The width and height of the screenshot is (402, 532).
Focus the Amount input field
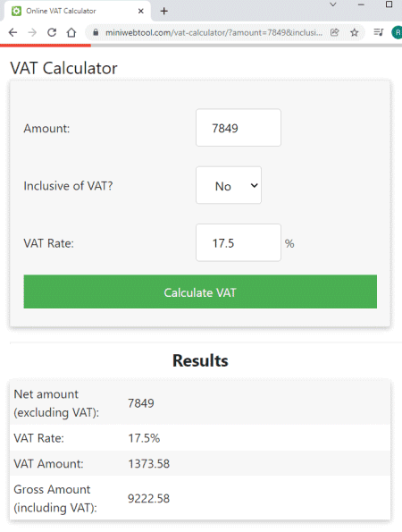pos(239,128)
